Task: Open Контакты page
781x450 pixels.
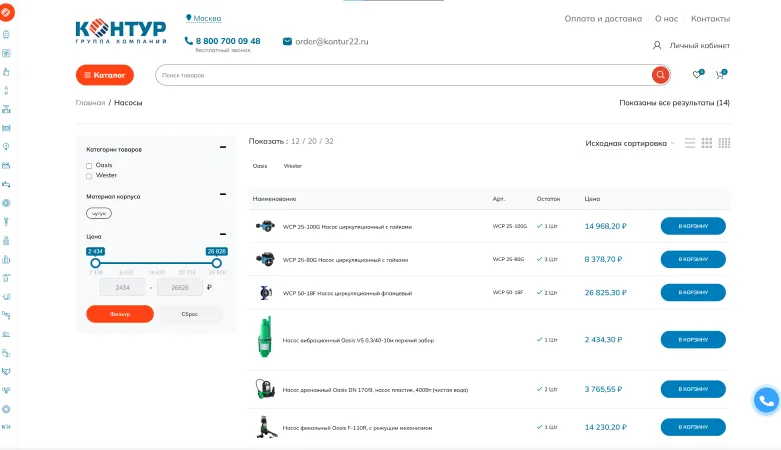Action: (x=710, y=18)
